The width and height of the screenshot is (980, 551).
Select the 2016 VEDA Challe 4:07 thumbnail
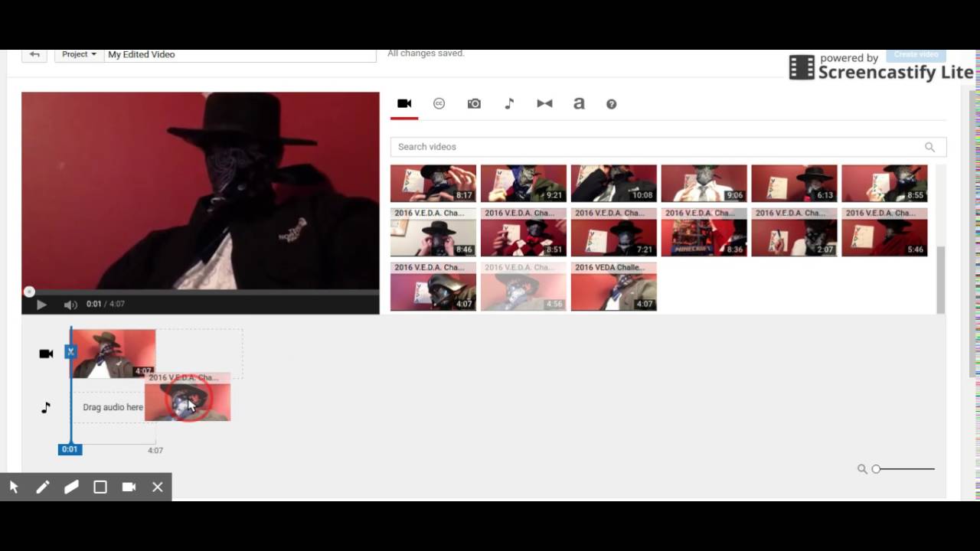(614, 286)
